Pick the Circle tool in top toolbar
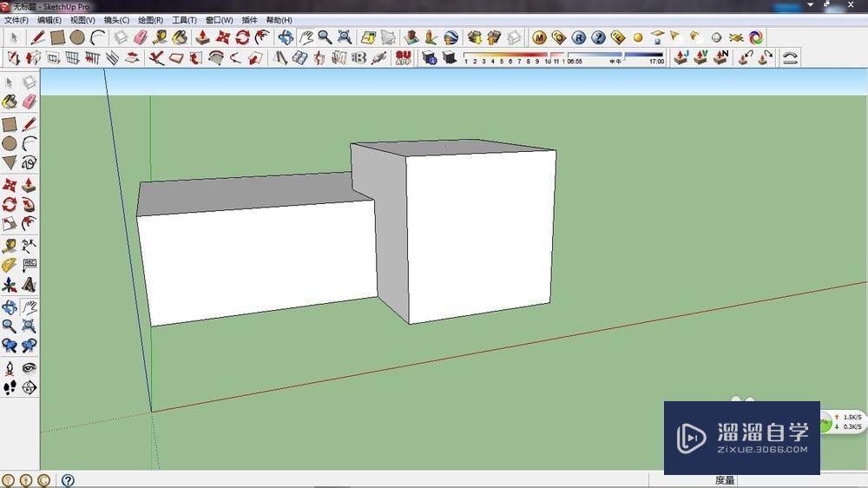 click(77, 37)
